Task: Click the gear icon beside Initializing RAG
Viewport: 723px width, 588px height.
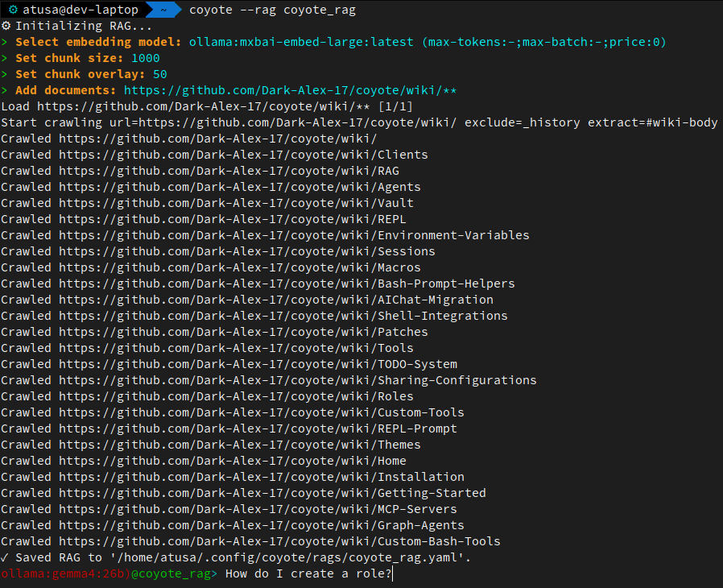Action: tap(6, 26)
